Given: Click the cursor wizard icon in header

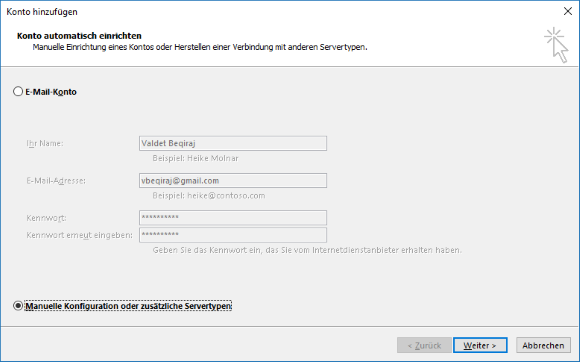Looking at the screenshot, I should tap(556, 45).
